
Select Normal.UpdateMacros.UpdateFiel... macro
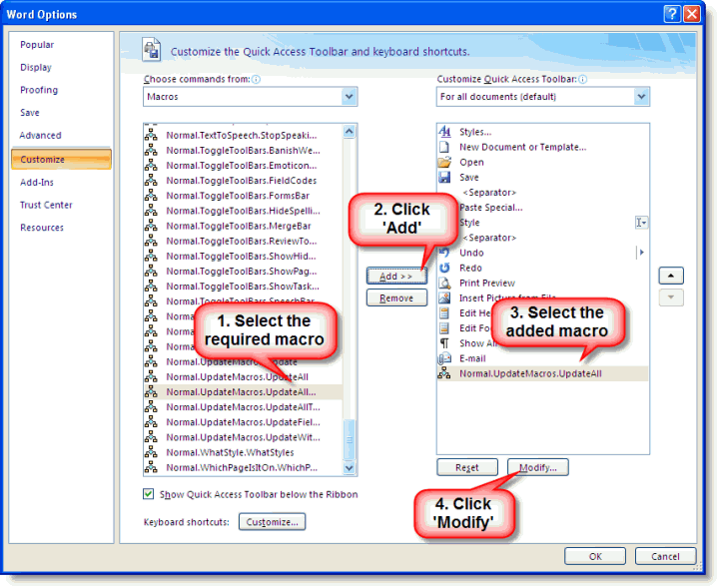click(244, 422)
